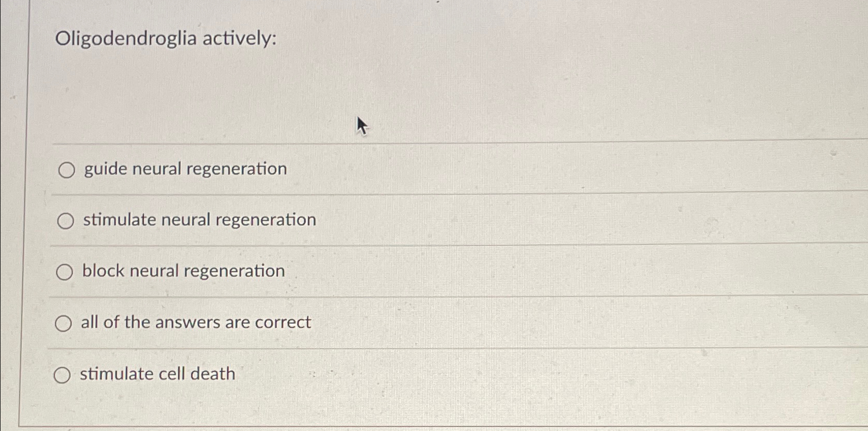868x431 pixels.
Task: Select the "stimulate neural regeneration" radio button
Action: coord(65,221)
